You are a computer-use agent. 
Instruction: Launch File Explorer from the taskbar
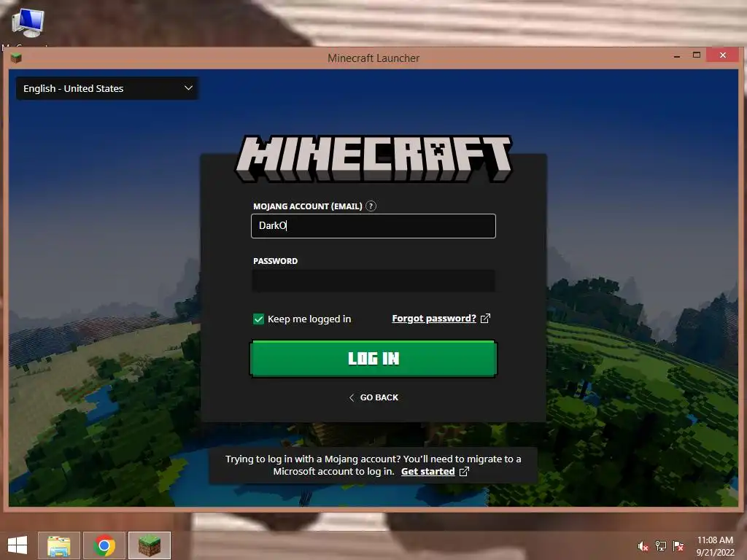point(58,545)
